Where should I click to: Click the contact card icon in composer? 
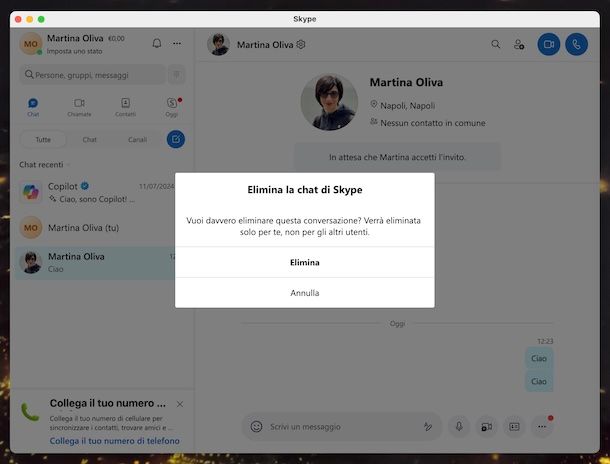(x=514, y=427)
